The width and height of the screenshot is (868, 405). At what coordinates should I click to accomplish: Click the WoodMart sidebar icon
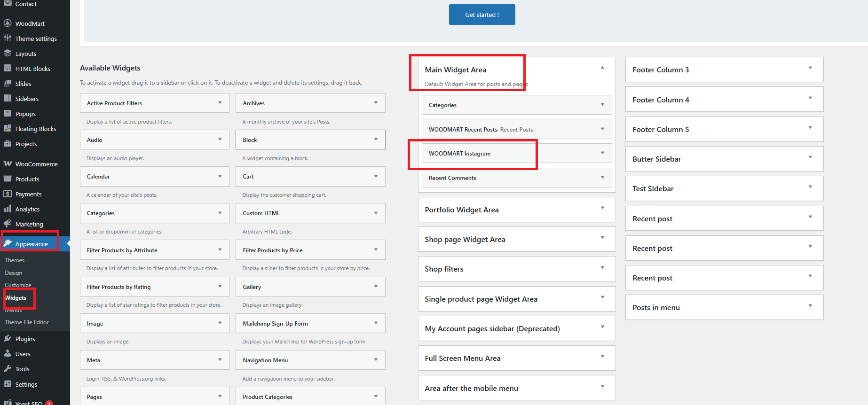8,23
